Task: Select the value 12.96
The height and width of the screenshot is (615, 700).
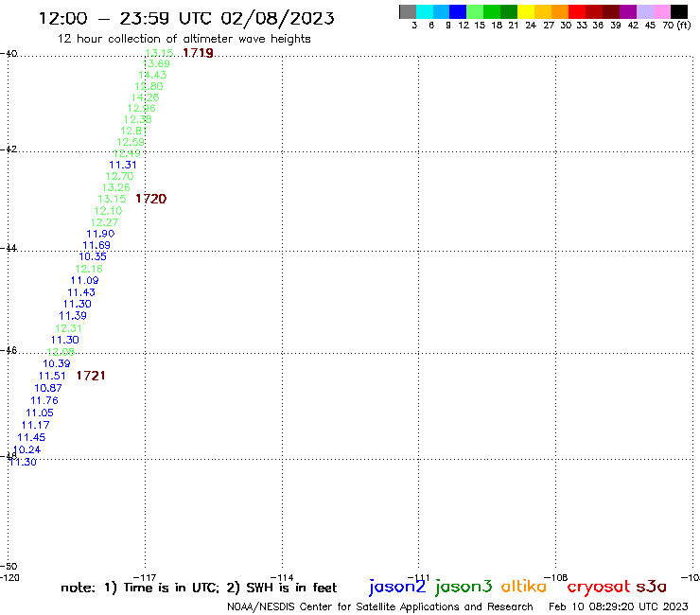Action: coord(142,108)
